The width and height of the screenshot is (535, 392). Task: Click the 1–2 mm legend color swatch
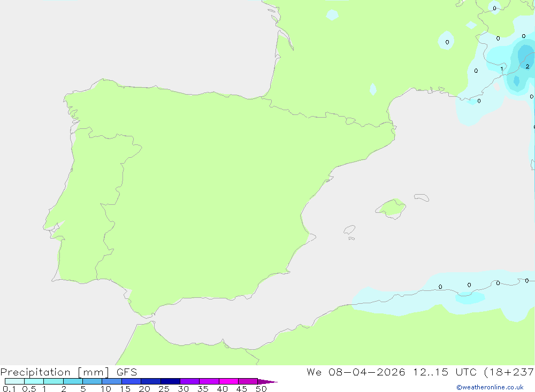53,381
